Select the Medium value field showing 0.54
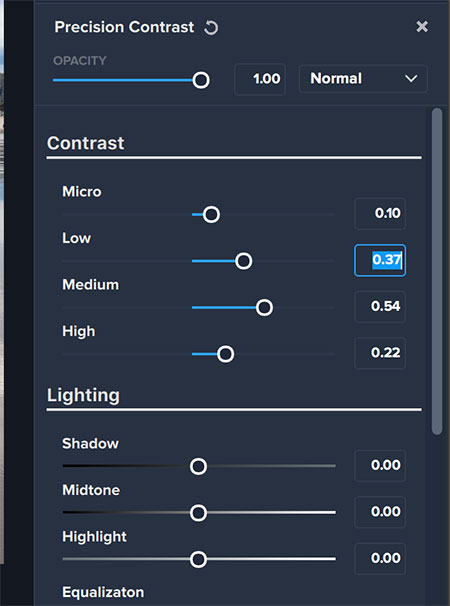The image size is (450, 606). (380, 306)
